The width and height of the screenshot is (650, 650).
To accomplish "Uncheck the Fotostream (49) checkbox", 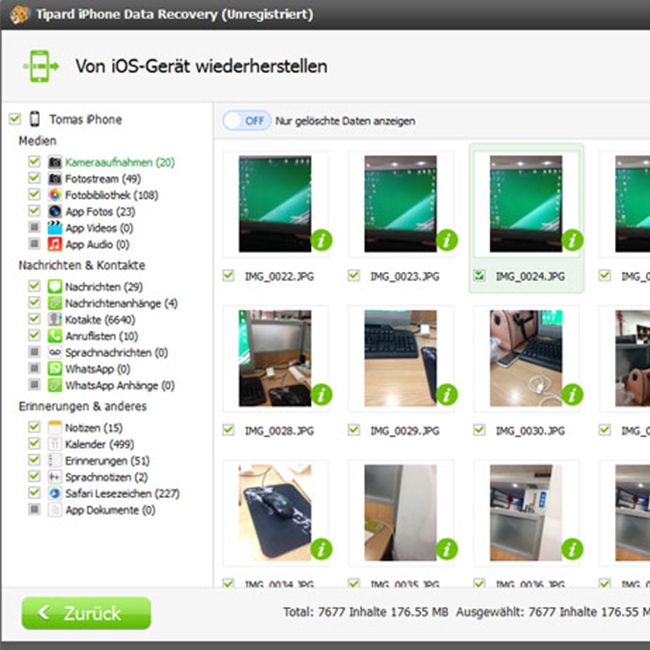I will tap(35, 178).
